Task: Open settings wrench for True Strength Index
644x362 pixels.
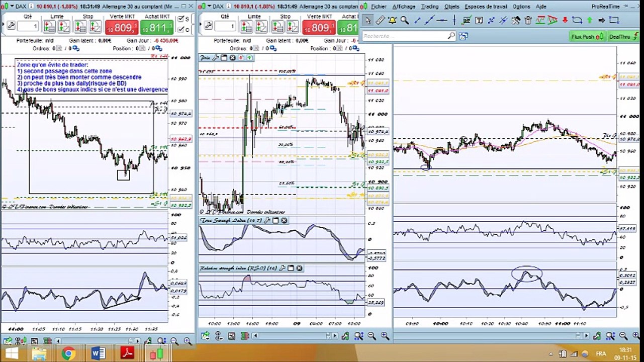Action: click(267, 220)
